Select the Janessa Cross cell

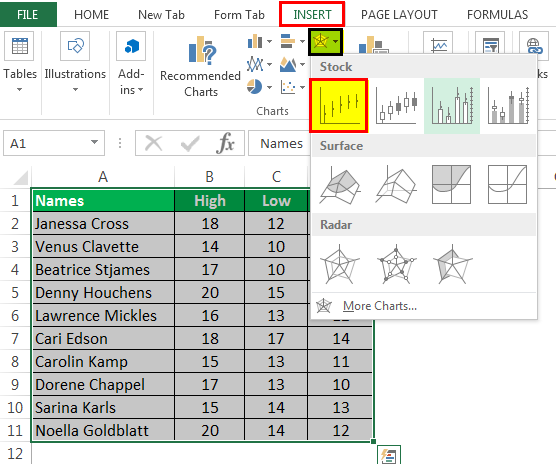[x=103, y=224]
